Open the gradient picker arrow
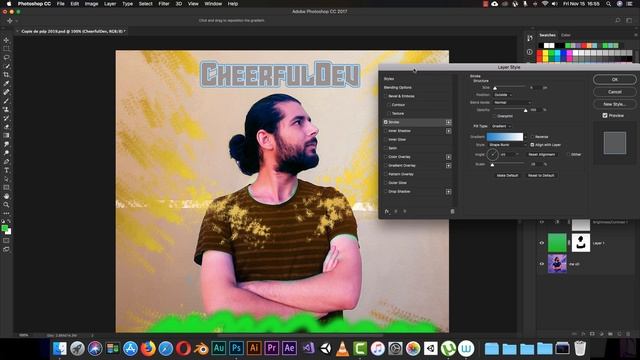This screenshot has width=640, height=360. point(525,137)
